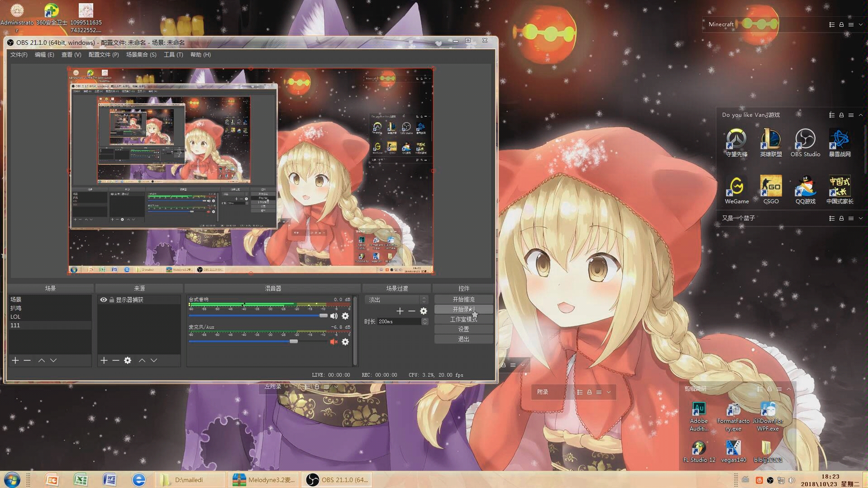The height and width of the screenshot is (488, 868).
Task: Add a new scene with plus icon
Action: (x=15, y=360)
